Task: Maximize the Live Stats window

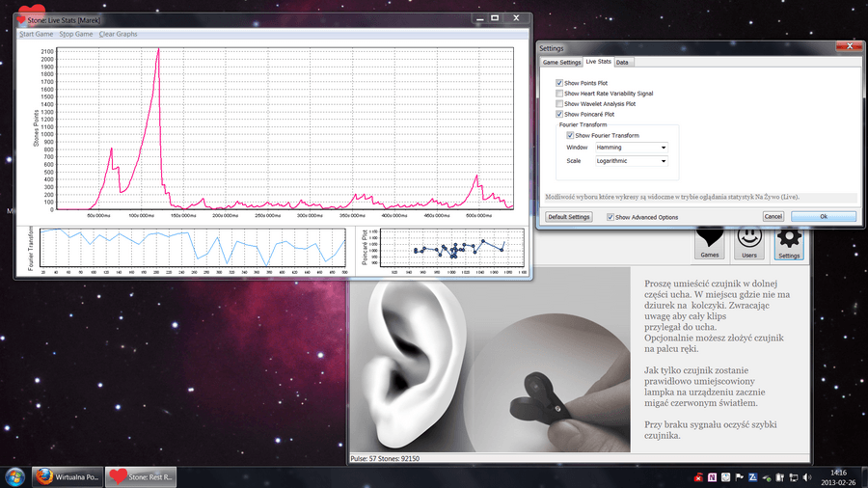Action: point(495,18)
